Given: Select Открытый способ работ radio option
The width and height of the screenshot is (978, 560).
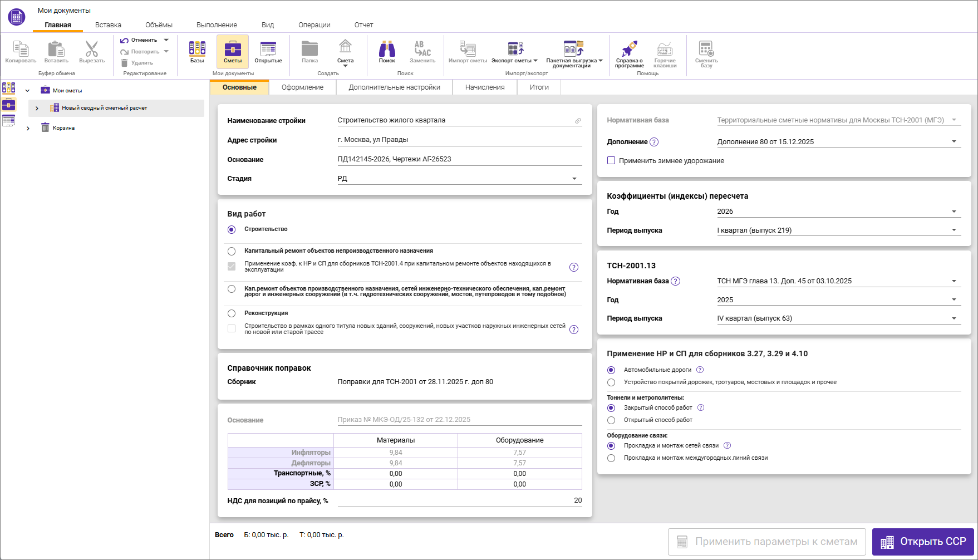Looking at the screenshot, I should pos(611,420).
